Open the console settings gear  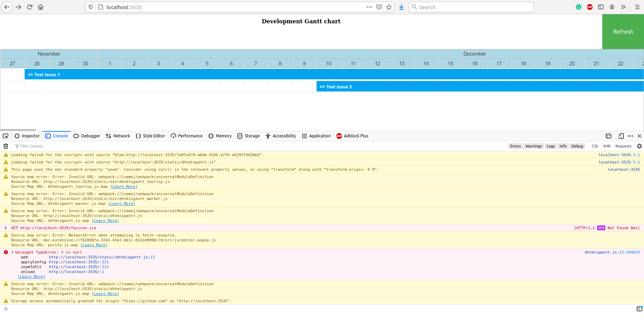click(639, 146)
